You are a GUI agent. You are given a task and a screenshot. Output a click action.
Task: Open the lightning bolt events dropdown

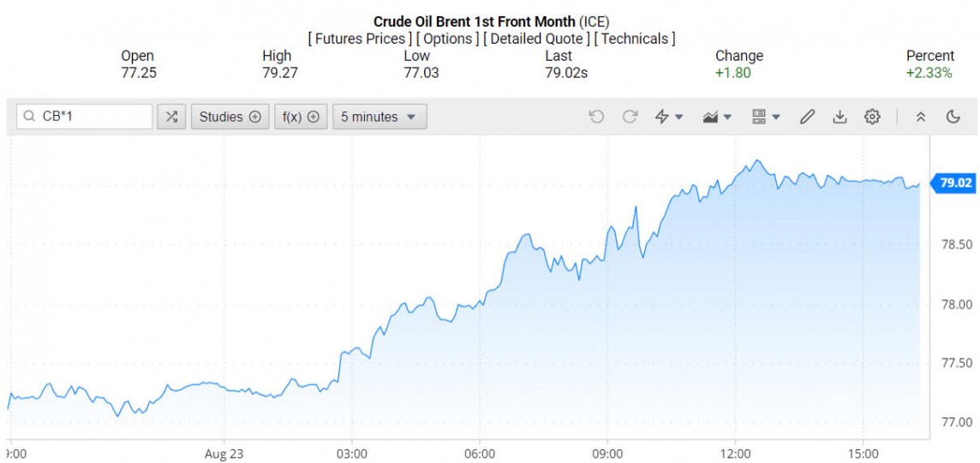[x=668, y=117]
